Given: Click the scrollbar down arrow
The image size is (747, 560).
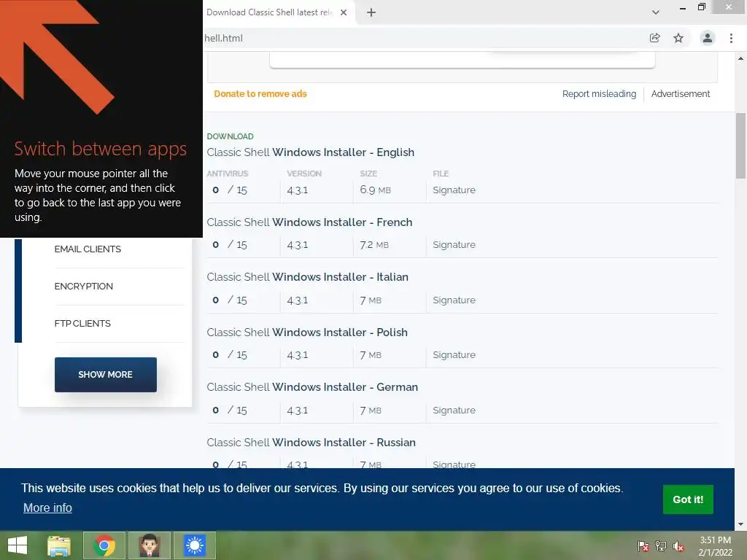Looking at the screenshot, I should pyautogui.click(x=741, y=524).
